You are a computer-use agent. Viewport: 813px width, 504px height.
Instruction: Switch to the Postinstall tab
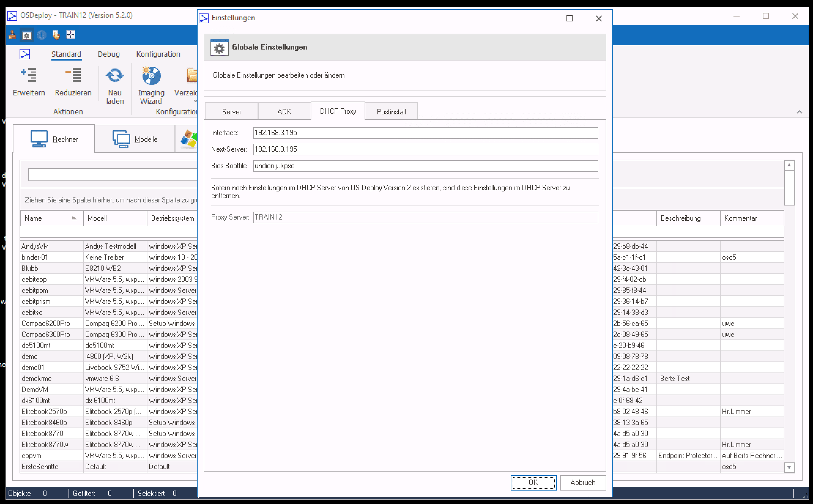point(391,111)
